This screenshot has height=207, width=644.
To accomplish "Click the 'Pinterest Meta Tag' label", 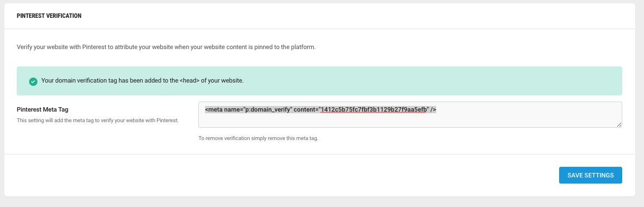I will 42,110.
